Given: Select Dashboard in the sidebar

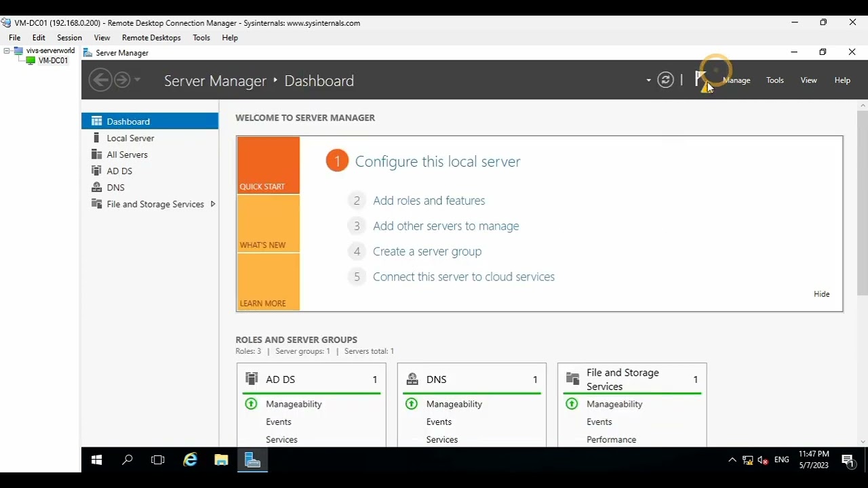Looking at the screenshot, I should click(150, 121).
